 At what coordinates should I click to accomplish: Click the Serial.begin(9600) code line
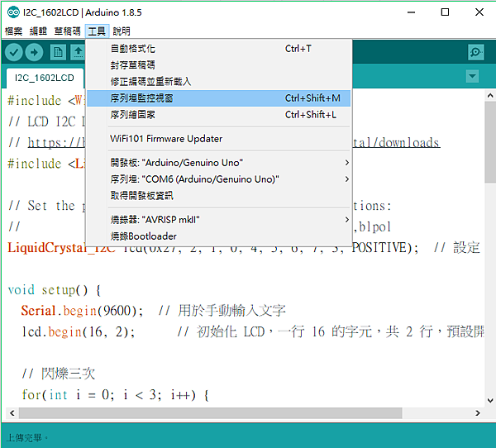coord(82,311)
